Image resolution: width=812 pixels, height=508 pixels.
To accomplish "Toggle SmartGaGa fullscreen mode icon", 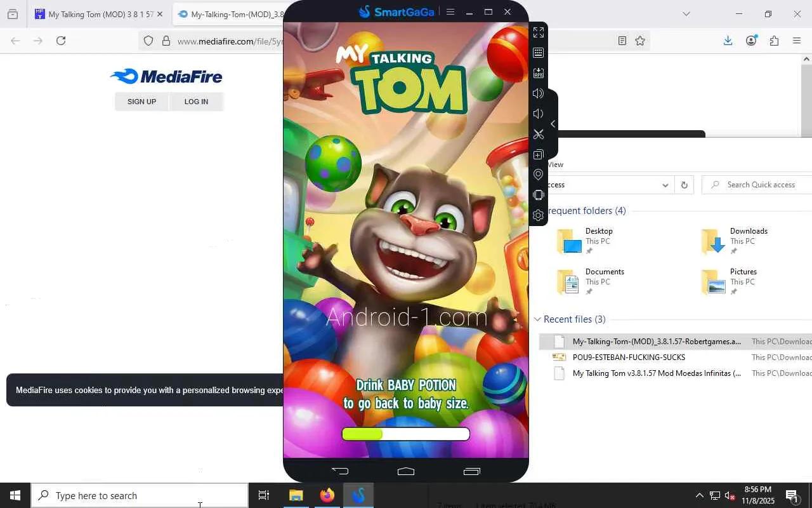I will (539, 32).
